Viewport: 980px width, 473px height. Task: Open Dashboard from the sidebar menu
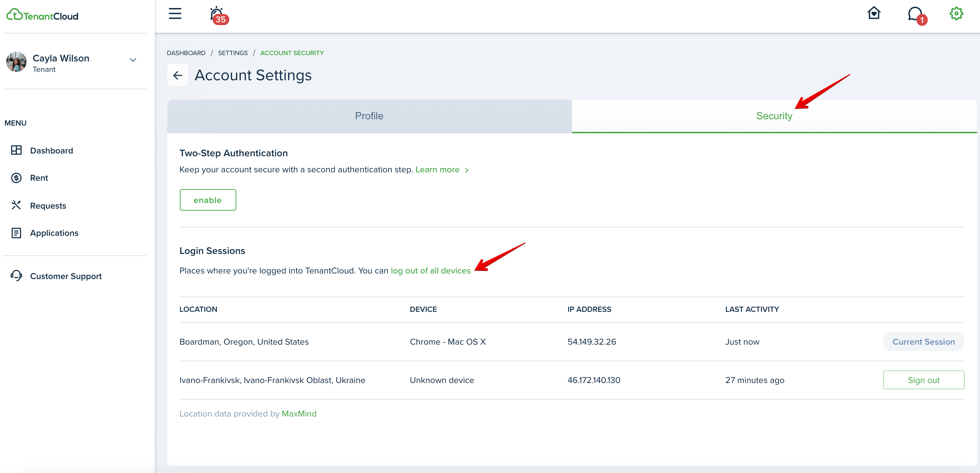pos(51,150)
